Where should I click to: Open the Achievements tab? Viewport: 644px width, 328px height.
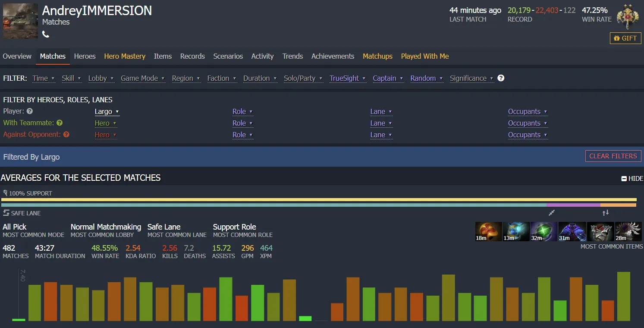[333, 57]
